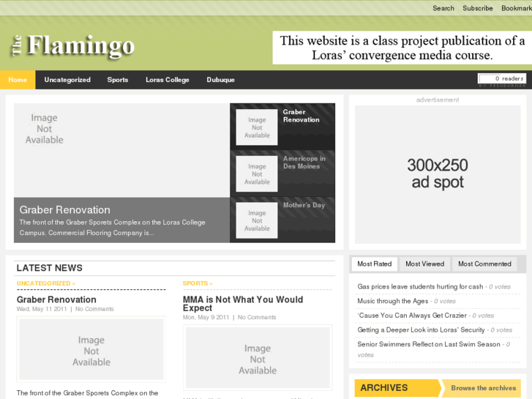Open MMA is Not What You Would Expect headline
Viewport: 532px width, 399px height.
[243, 304]
